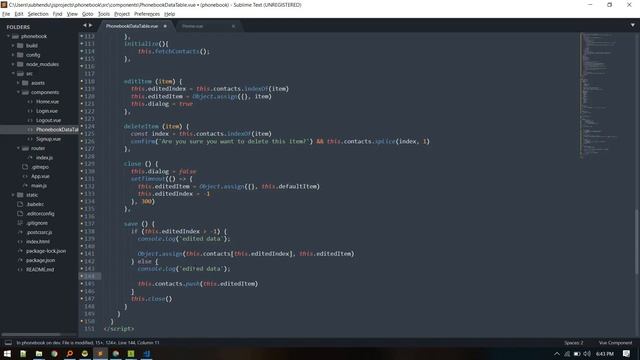Open the Edit menu

(19, 14)
